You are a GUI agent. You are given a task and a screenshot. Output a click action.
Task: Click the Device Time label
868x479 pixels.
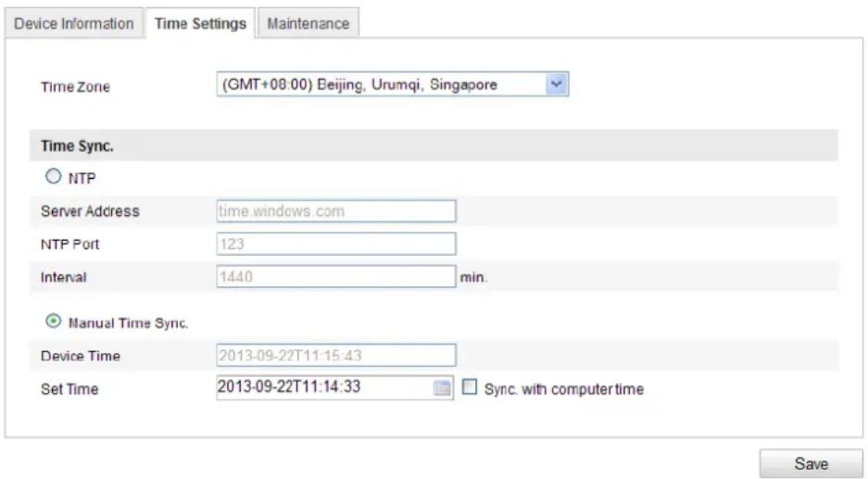81,356
